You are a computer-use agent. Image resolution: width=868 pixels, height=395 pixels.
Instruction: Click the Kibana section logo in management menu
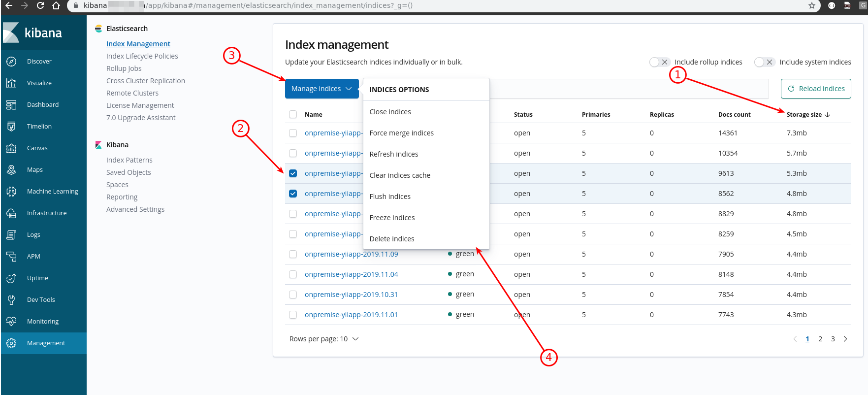pyautogui.click(x=98, y=145)
